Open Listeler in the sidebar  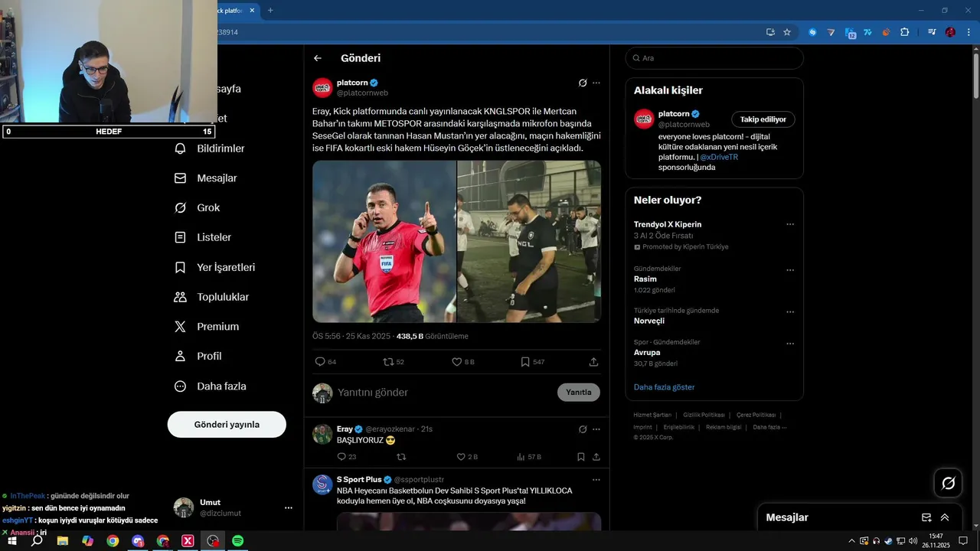click(203, 237)
